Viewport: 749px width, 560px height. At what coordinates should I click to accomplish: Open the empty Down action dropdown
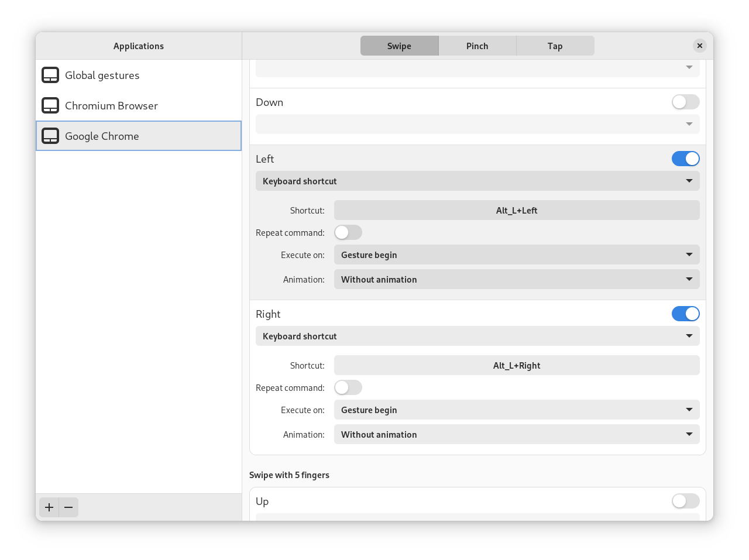pos(477,124)
